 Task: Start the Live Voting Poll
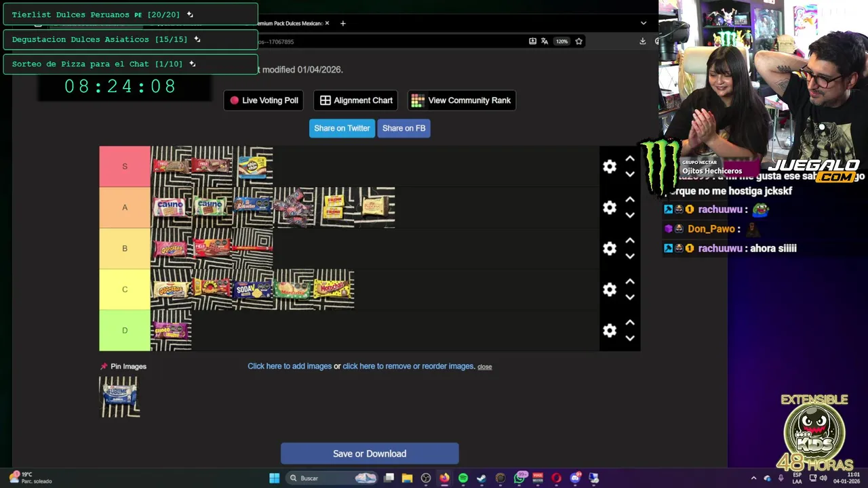264,100
